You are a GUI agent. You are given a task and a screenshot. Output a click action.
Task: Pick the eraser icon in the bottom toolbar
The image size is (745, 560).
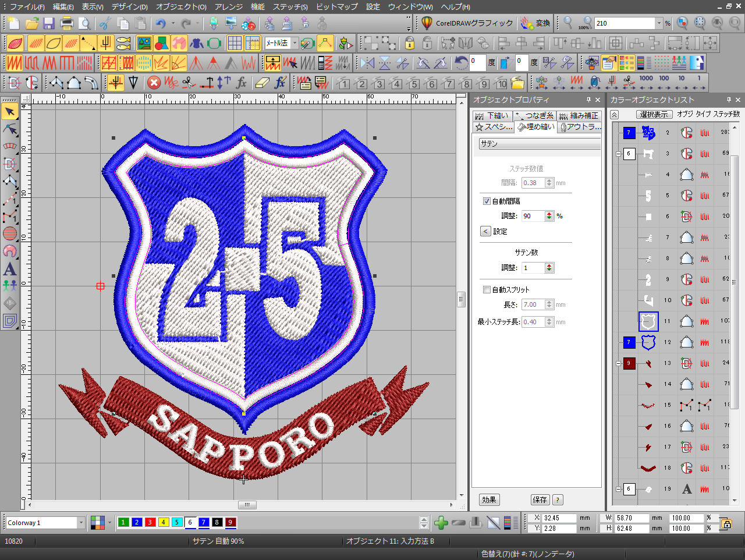(262, 83)
